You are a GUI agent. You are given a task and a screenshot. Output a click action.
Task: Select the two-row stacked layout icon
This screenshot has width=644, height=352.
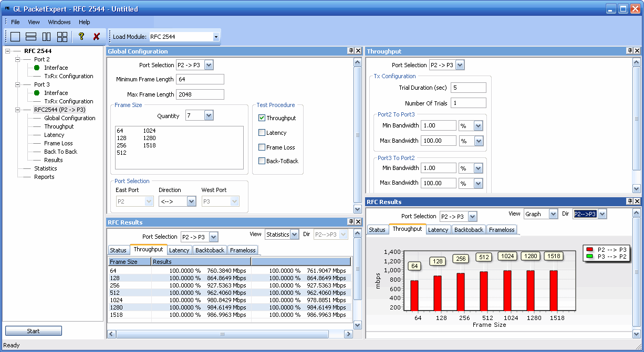[x=31, y=37]
